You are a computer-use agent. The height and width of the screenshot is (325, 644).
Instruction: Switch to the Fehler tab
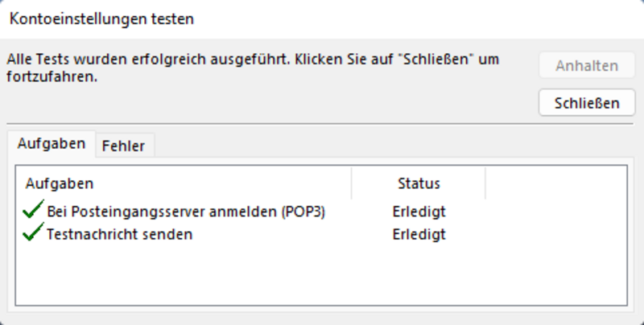pyautogui.click(x=124, y=146)
